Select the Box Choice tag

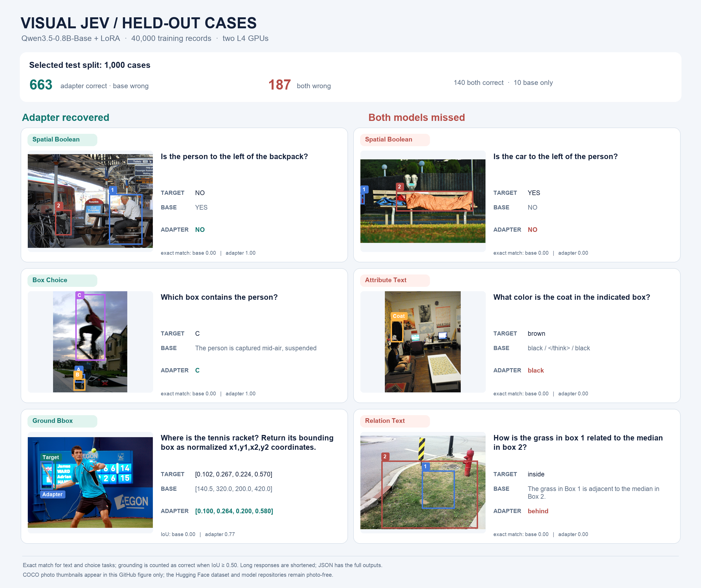[x=62, y=280]
